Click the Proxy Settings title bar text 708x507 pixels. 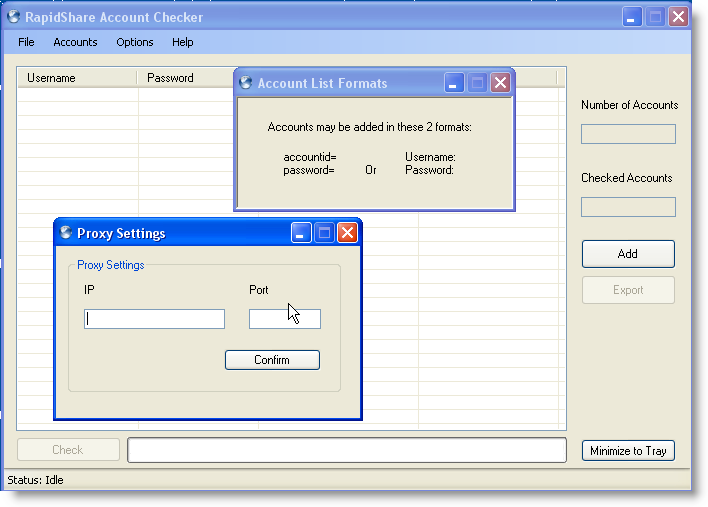(x=121, y=233)
